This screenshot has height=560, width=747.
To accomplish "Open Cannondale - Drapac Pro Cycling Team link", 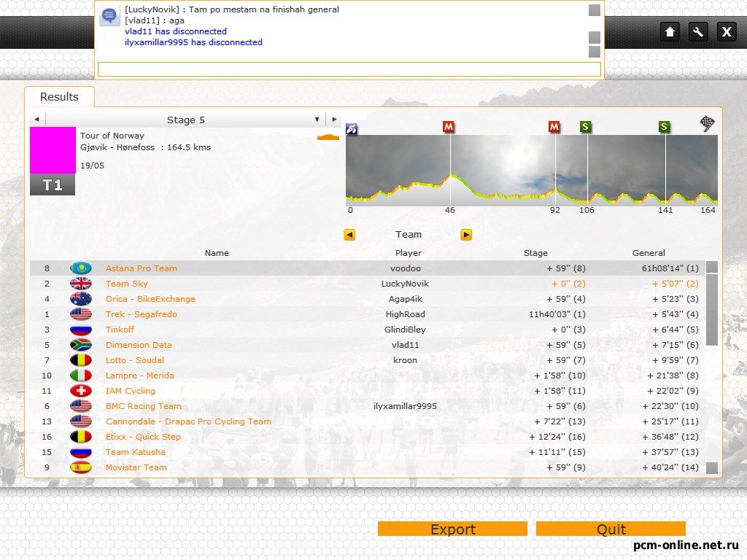I will coord(189,421).
